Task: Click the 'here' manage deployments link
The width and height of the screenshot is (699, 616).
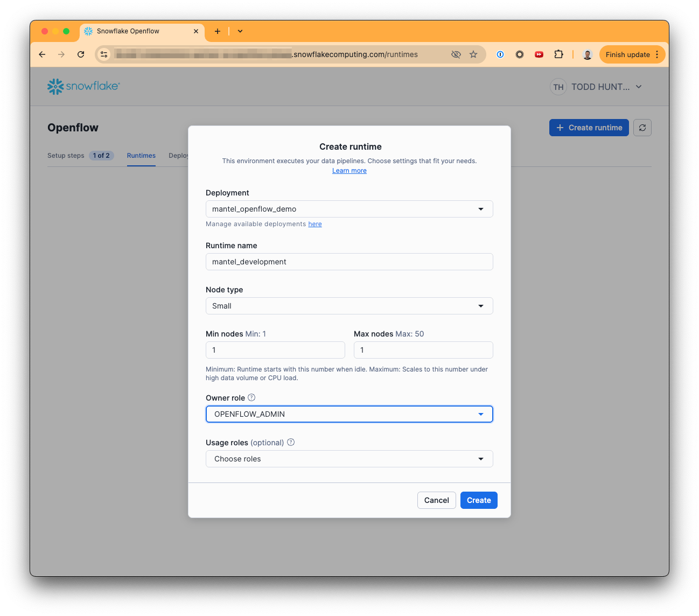Action: (315, 224)
